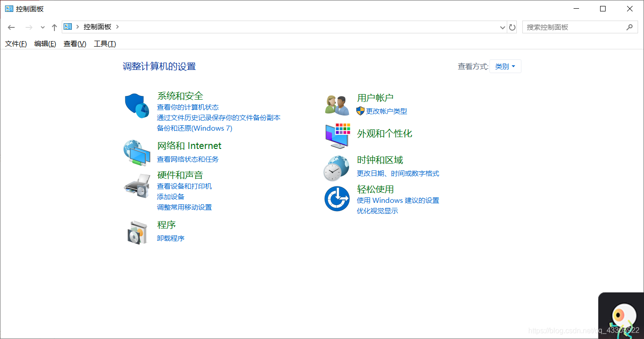Image resolution: width=644 pixels, height=339 pixels.
Task: Open the 系统和安全 heading link
Action: point(180,96)
